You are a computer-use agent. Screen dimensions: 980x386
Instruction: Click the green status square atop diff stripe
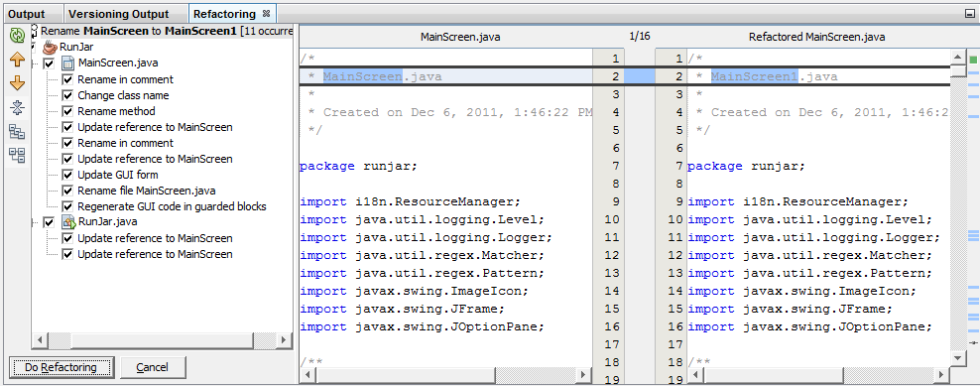(x=973, y=60)
